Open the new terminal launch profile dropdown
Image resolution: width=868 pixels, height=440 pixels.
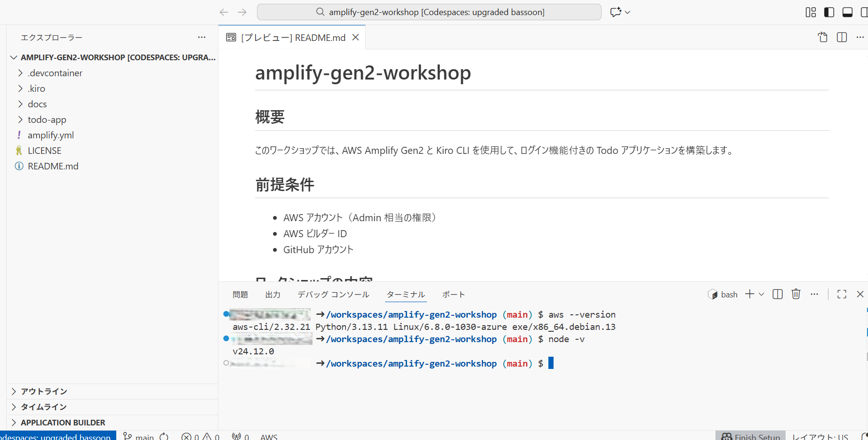tap(761, 294)
